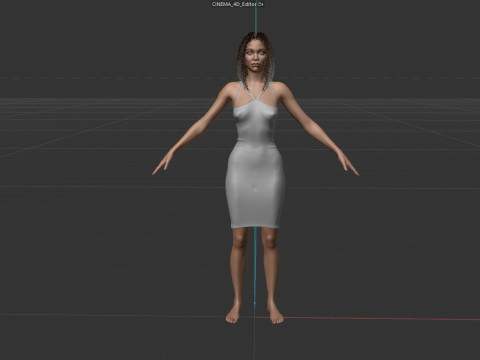Click the CINEMA_4D_Editor camera label
Viewport: 480px width, 360px height.
pyautogui.click(x=235, y=4)
